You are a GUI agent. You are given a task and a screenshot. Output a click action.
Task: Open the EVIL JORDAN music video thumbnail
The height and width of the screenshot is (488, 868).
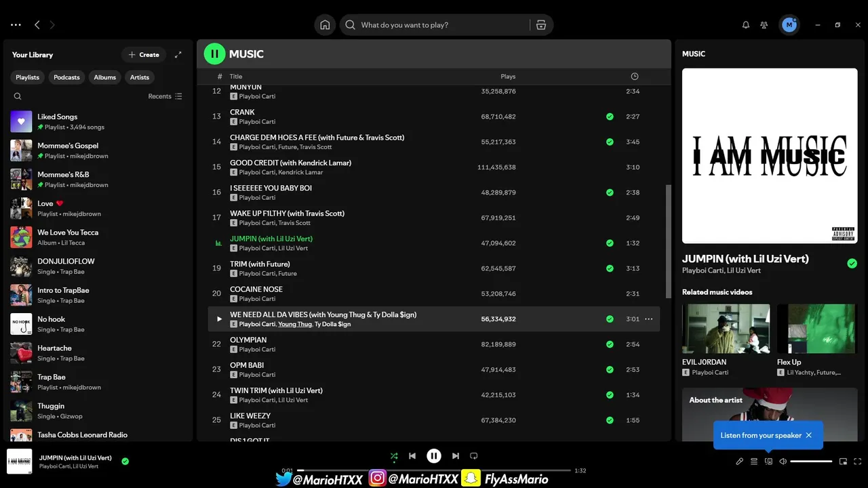pyautogui.click(x=726, y=329)
